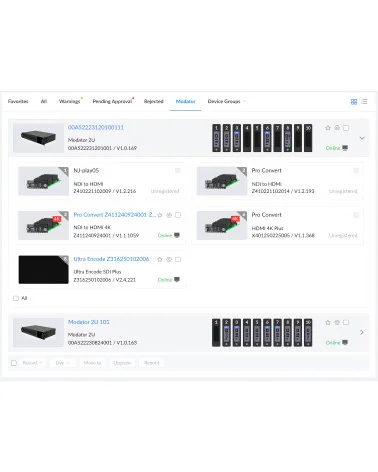
Task: Tick checkbox on Pro Convert Z411240924001 card
Action: point(178,215)
